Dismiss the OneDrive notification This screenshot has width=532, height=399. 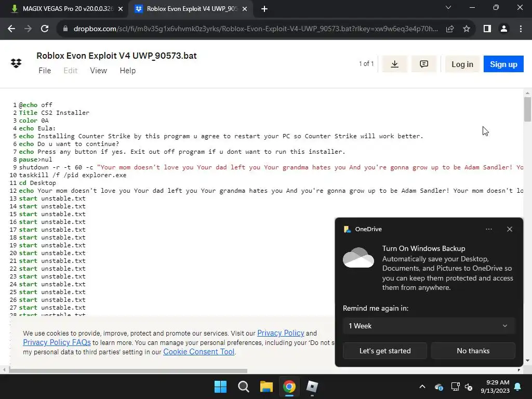510,229
